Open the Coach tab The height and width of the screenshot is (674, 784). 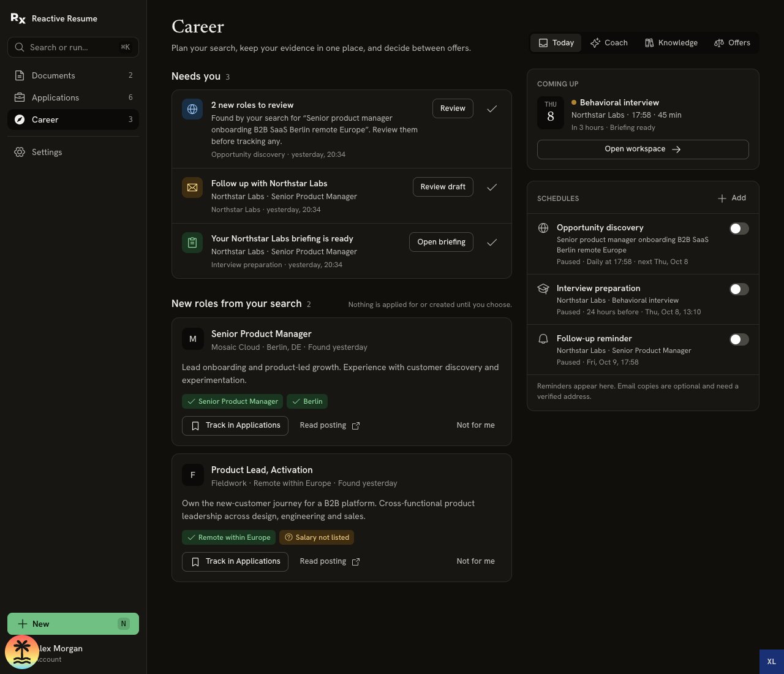609,43
